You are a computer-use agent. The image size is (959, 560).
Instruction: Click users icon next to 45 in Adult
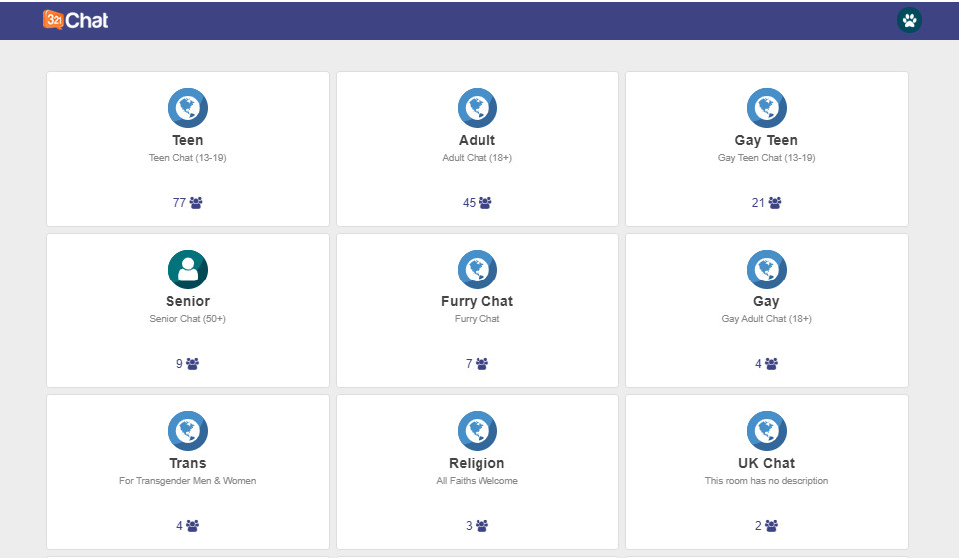pos(485,203)
